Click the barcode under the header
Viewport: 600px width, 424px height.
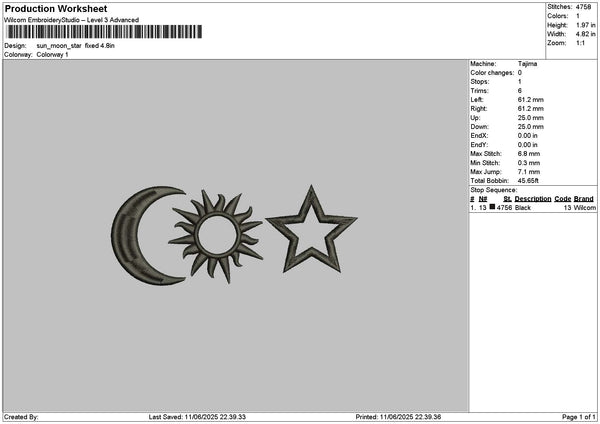pos(104,32)
